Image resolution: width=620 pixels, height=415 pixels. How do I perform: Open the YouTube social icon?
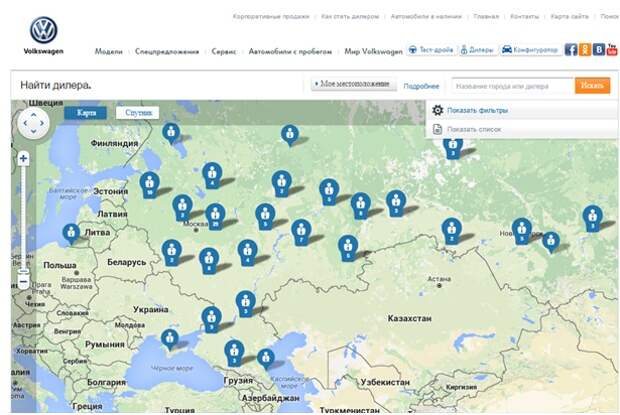click(x=612, y=49)
